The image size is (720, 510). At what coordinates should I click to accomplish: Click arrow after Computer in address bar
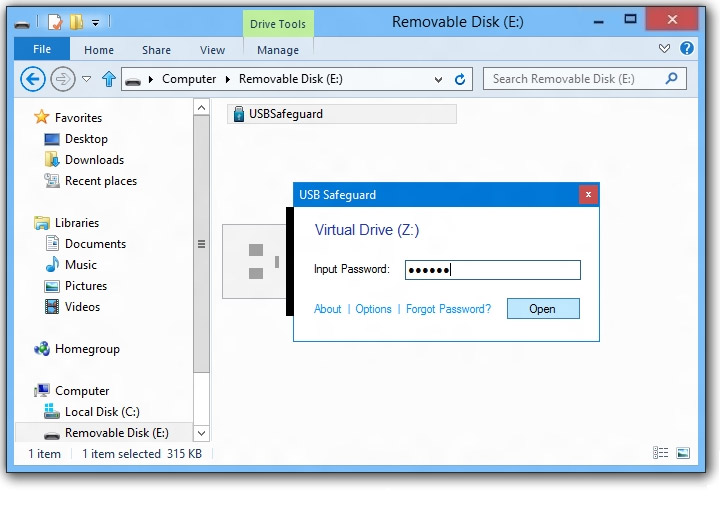click(x=227, y=79)
